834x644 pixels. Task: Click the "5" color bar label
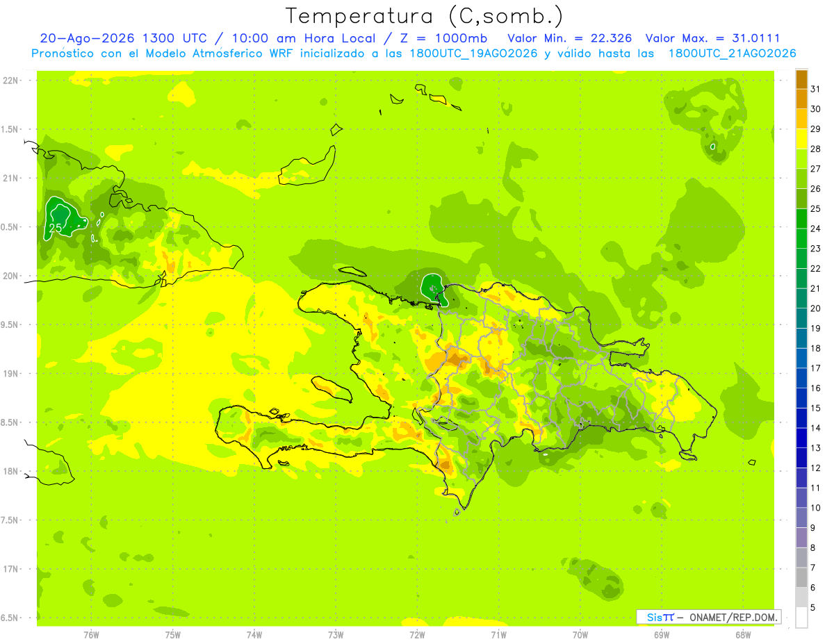point(813,608)
